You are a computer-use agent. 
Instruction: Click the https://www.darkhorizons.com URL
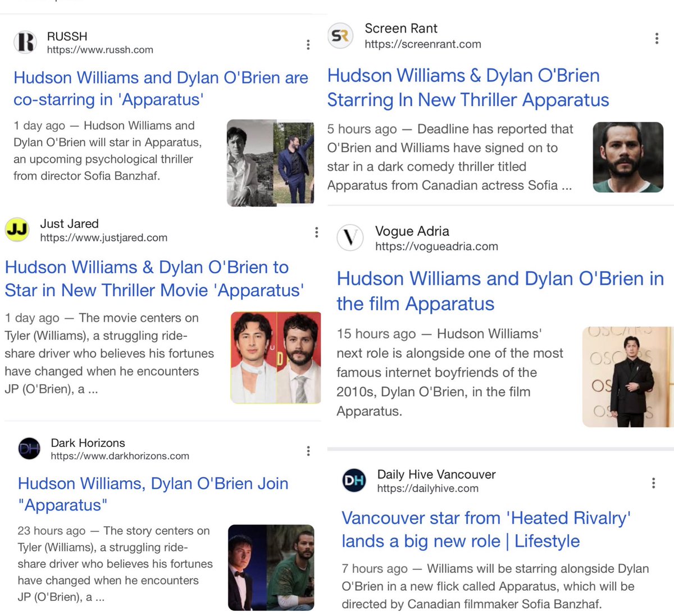pyautogui.click(x=120, y=456)
